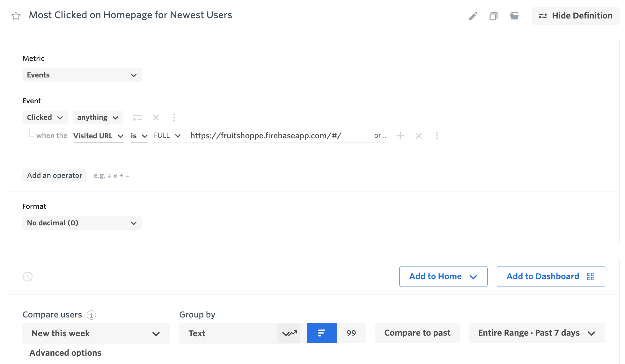Select the bar chart view
The width and height of the screenshot is (625, 364).
point(321,333)
